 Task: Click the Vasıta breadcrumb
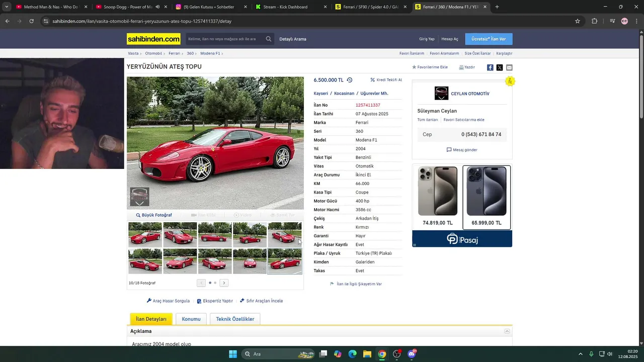[133, 53]
